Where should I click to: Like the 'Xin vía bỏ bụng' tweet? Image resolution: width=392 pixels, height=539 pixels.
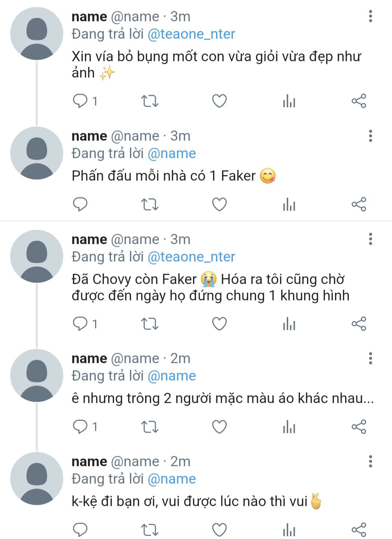coord(219,101)
